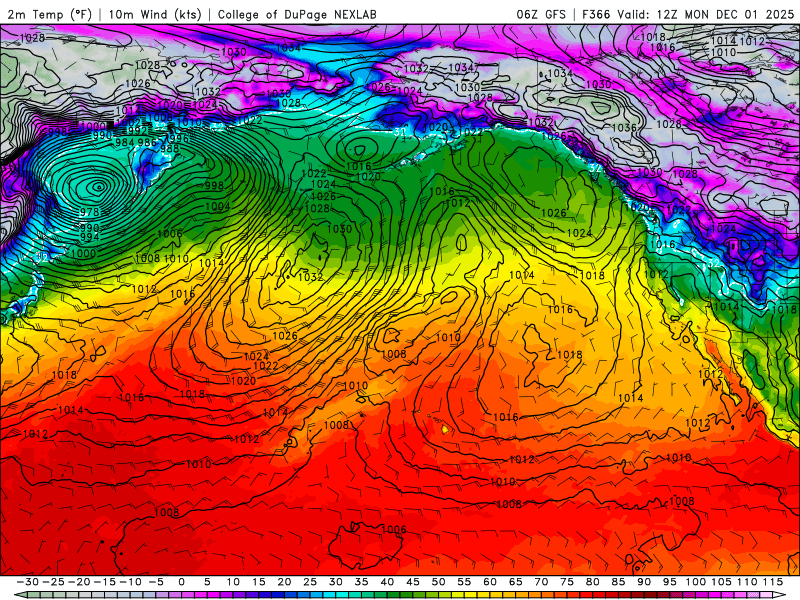Click the "10m Wind (kts)" header text

(155, 14)
